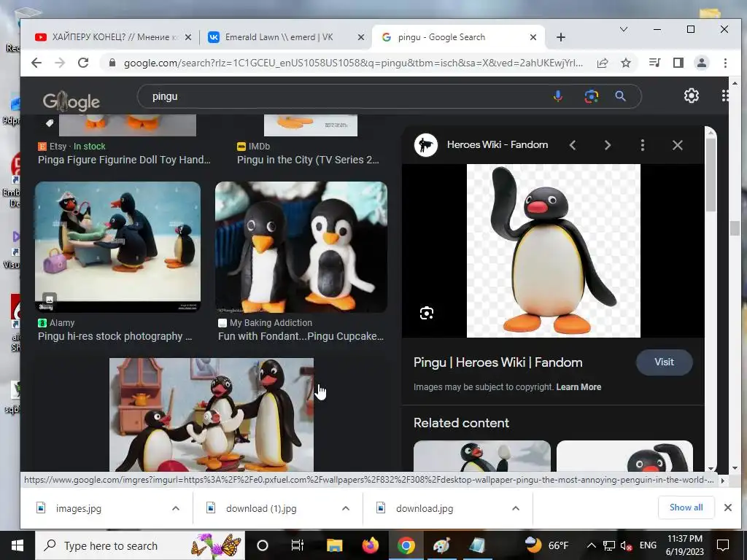Image resolution: width=747 pixels, height=560 pixels.
Task: Share this page from the address bar
Action: coord(603,63)
